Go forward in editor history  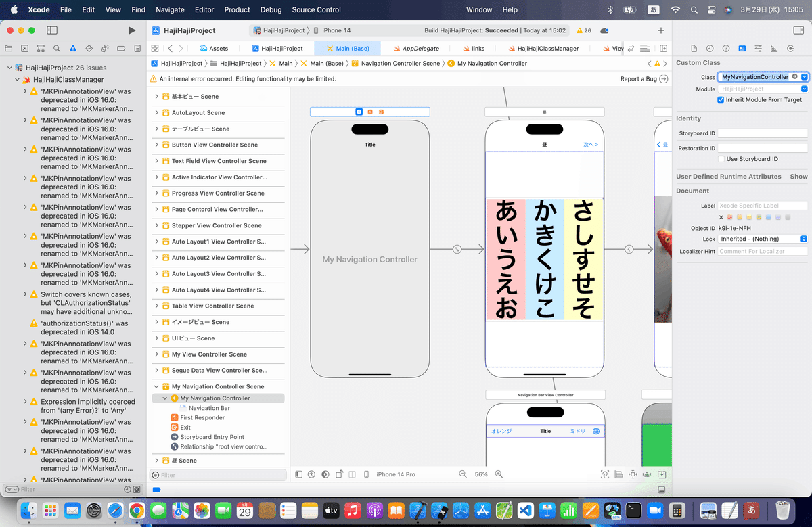(181, 49)
